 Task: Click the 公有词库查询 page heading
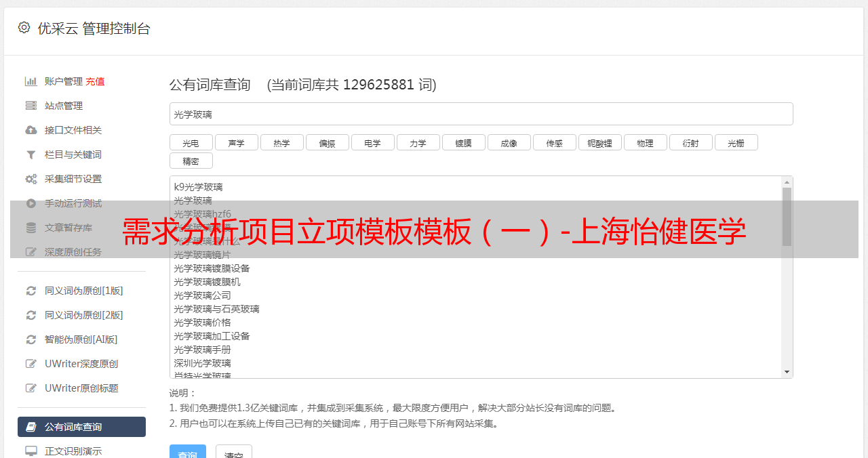(210, 85)
